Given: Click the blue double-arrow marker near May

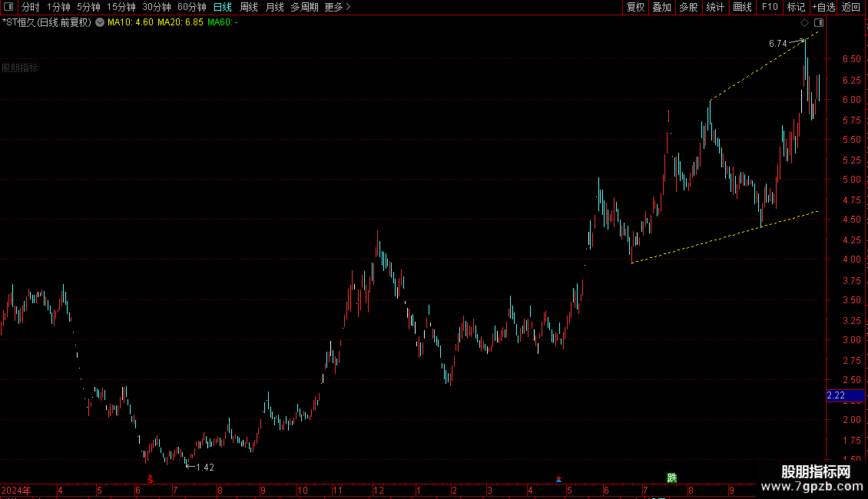Looking at the screenshot, I should 558,479.
